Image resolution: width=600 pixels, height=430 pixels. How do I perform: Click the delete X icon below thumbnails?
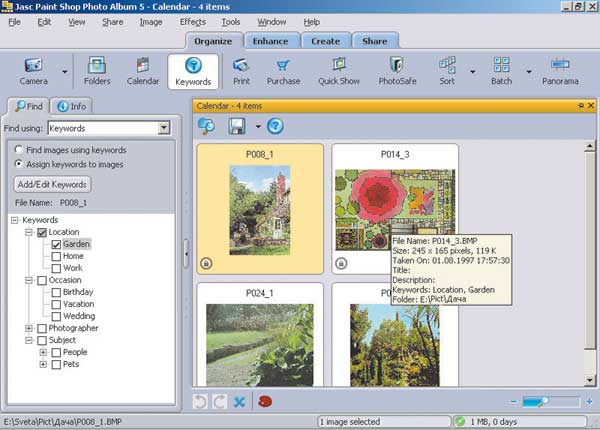point(239,401)
